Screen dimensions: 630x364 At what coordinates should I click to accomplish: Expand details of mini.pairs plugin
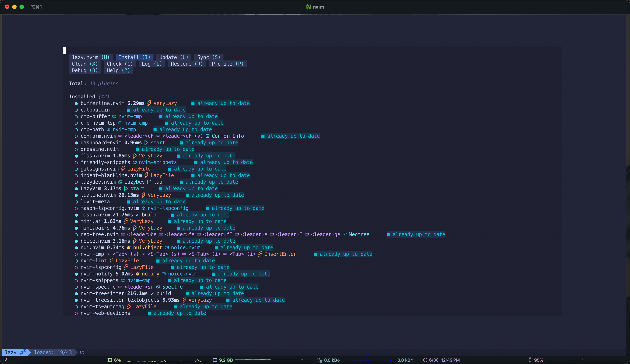[95, 228]
